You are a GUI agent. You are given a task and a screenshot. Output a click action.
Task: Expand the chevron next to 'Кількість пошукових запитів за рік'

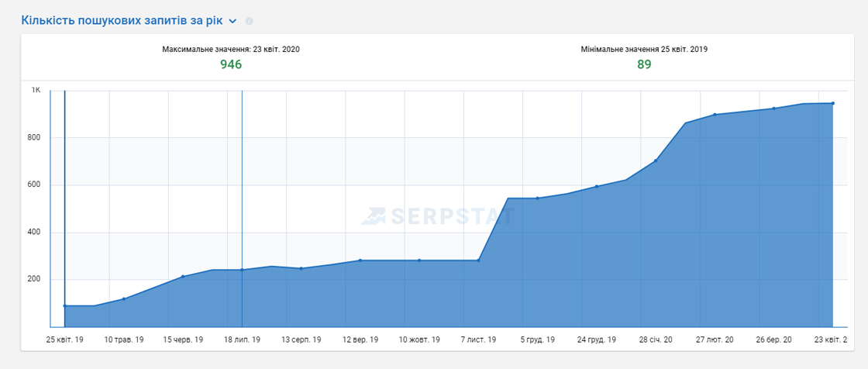click(x=233, y=21)
